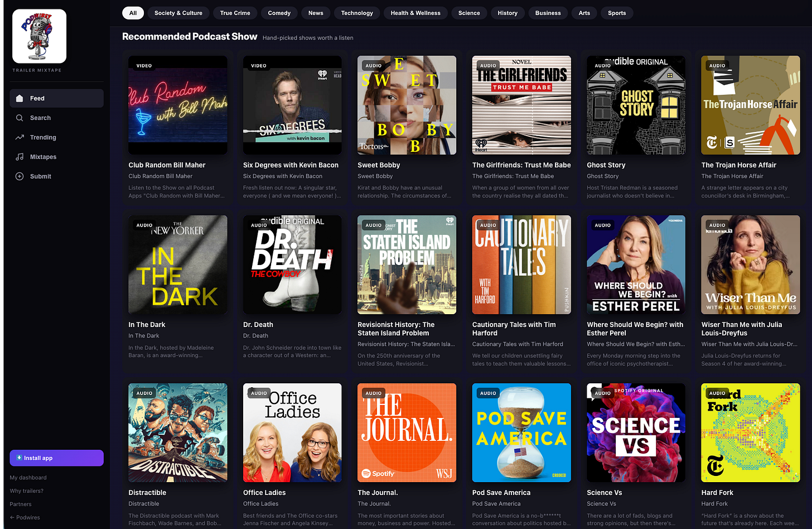Filter by Health & Wellness

pos(415,13)
